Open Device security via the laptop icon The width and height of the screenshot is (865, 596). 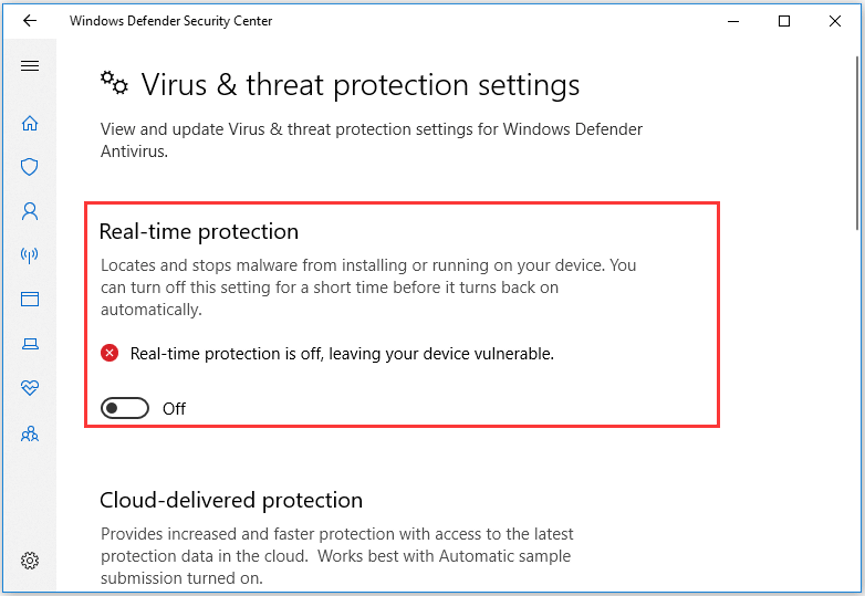coord(30,344)
